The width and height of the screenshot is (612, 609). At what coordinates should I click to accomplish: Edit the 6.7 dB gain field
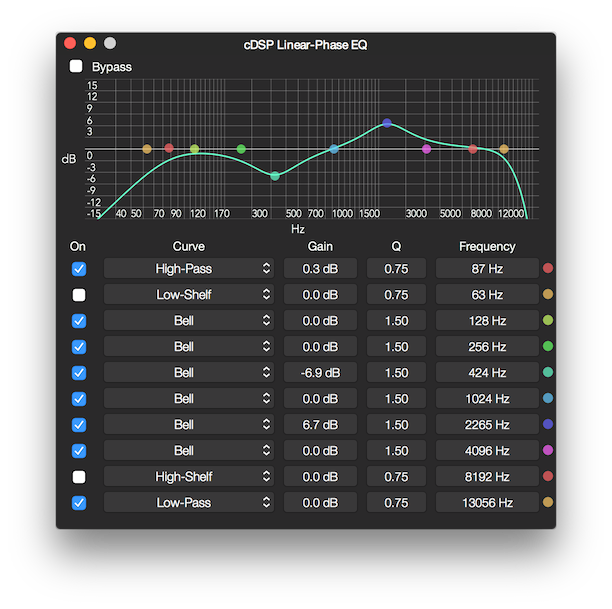320,424
